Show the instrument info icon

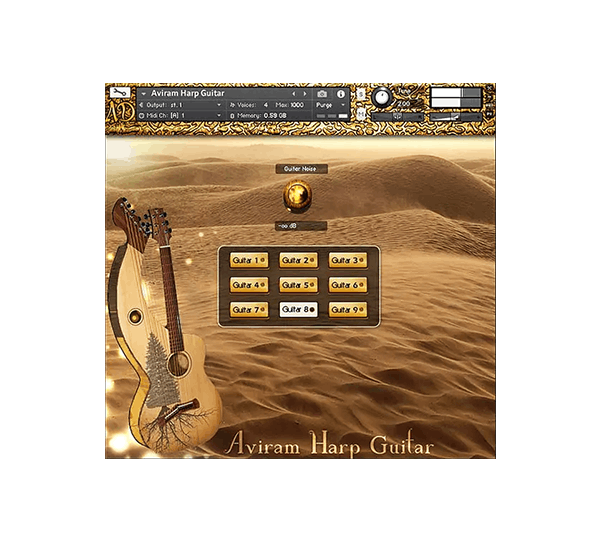341,94
